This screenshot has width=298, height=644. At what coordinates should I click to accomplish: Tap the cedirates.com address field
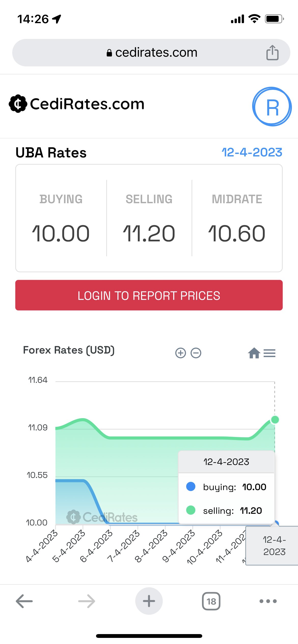pyautogui.click(x=151, y=53)
